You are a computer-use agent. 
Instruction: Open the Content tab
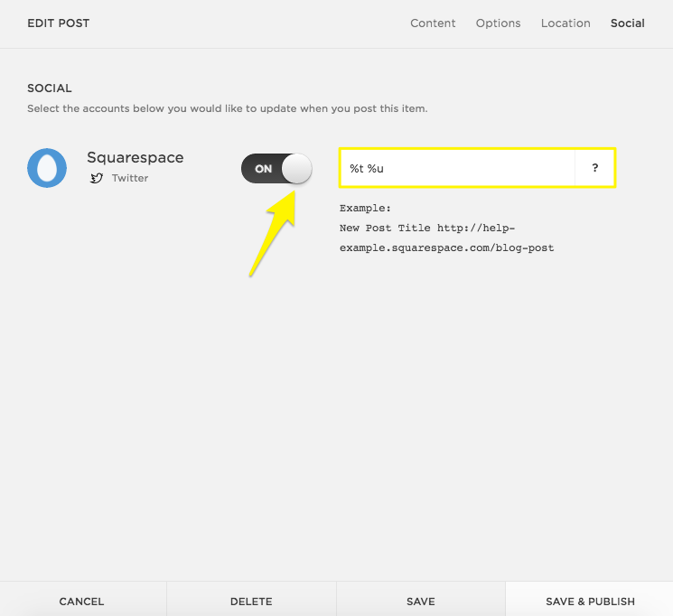[x=433, y=23]
